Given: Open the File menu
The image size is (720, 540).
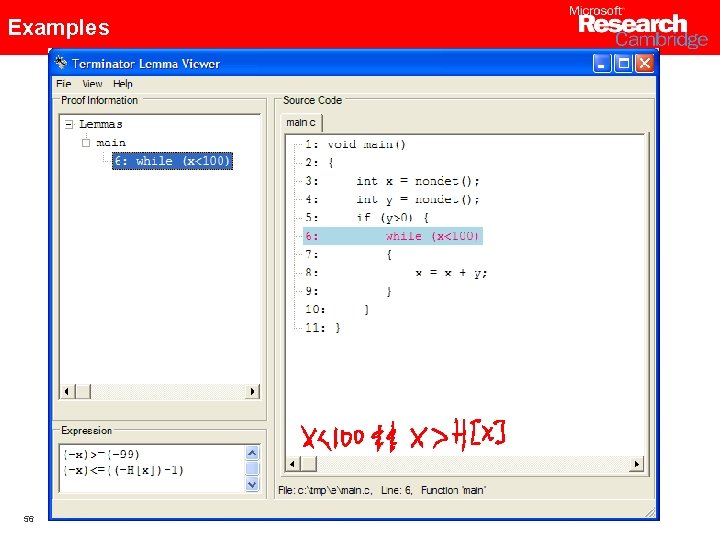Looking at the screenshot, I should pos(63,84).
